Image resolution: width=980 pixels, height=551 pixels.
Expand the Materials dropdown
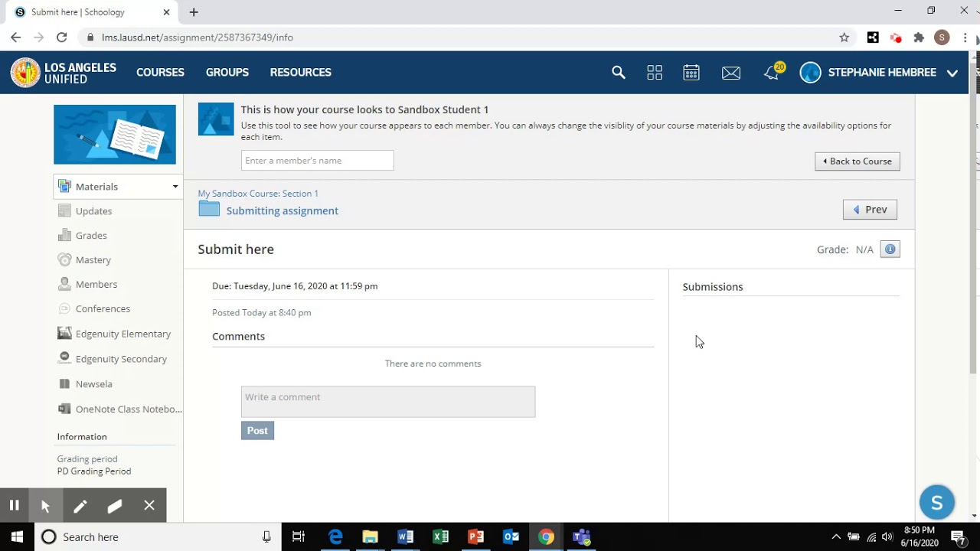175,187
